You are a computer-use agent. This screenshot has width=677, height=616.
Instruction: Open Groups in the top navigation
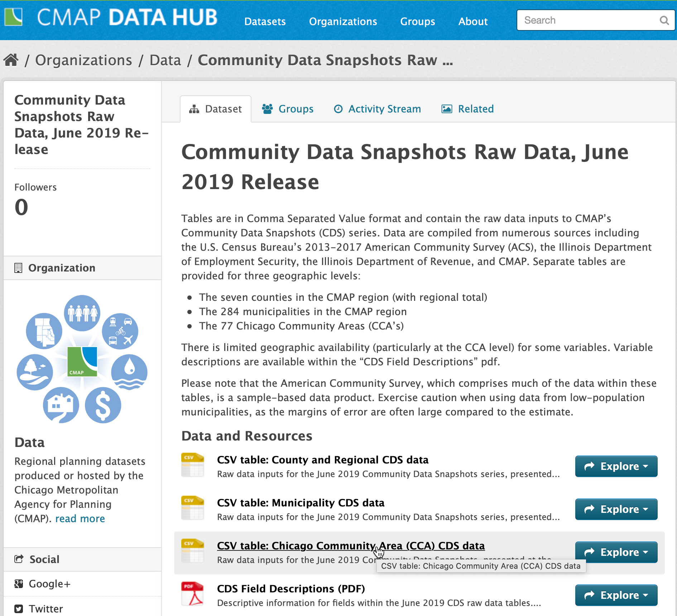[418, 21]
